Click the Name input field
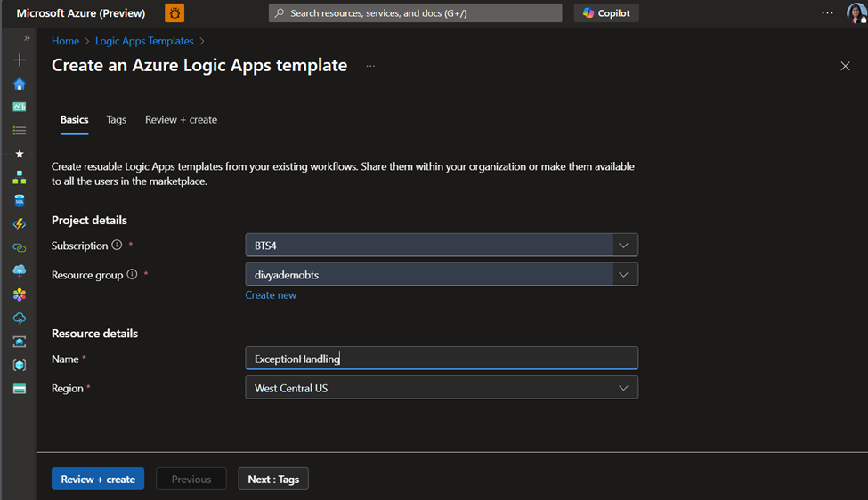This screenshot has height=500, width=868. pos(442,359)
